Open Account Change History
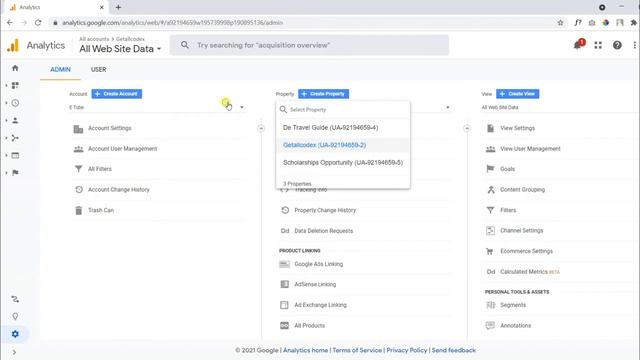Screen dimensions: 640x360 point(119,189)
